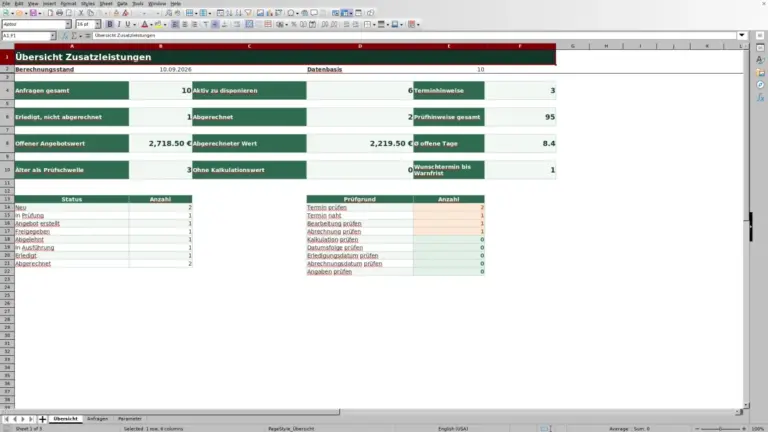This screenshot has height=432, width=768.
Task: Open the Sheet menu
Action: tap(106, 3)
